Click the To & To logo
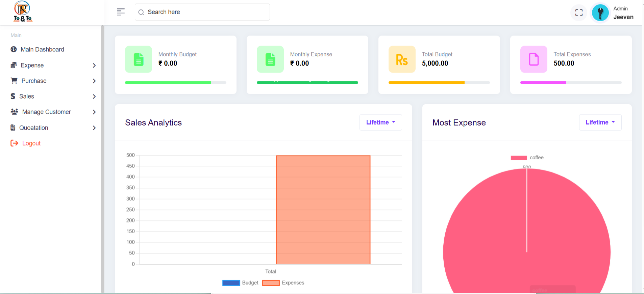 pyautogui.click(x=23, y=12)
